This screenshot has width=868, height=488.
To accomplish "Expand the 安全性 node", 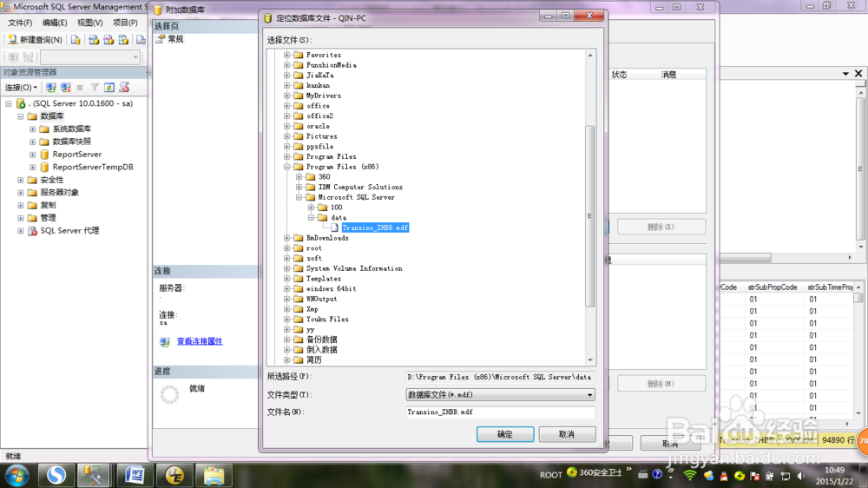I will [x=21, y=180].
